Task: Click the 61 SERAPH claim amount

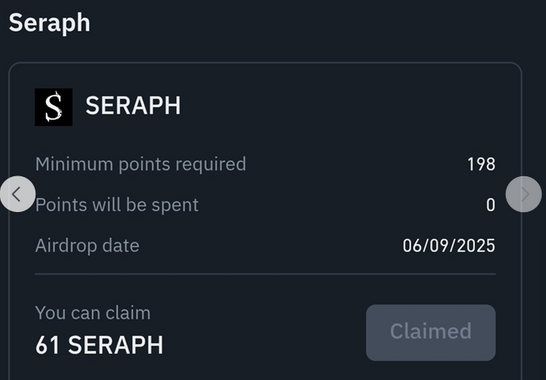Action: 99,345
